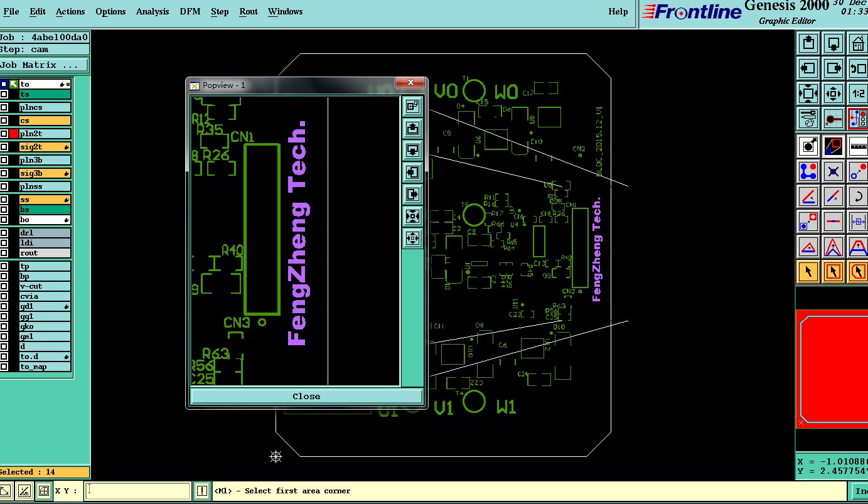Toggle the drl layer checkbox
Image resolution: width=868 pixels, height=504 pixels.
[4, 233]
